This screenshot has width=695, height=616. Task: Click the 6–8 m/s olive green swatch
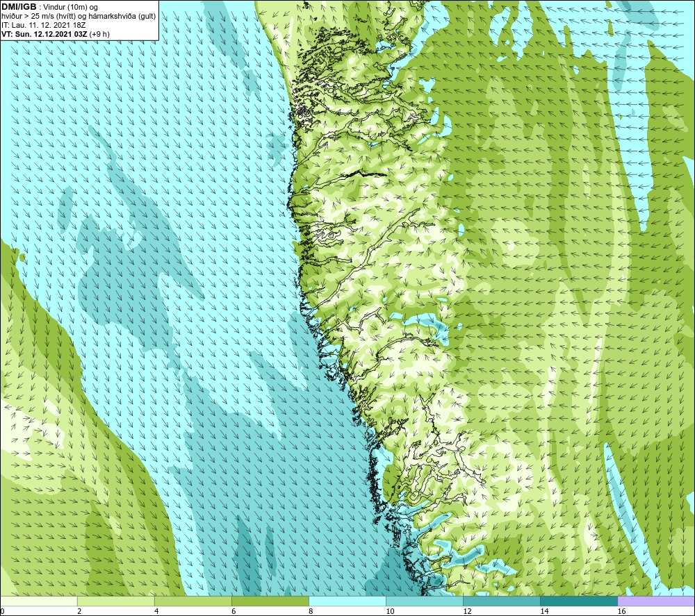tap(270, 601)
